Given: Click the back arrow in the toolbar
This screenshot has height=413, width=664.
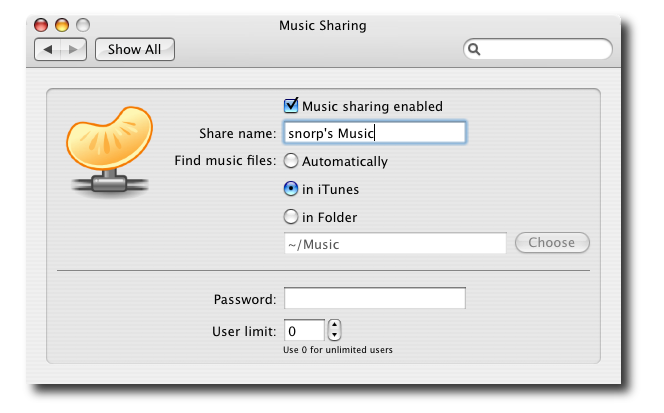Looking at the screenshot, I should (48, 50).
